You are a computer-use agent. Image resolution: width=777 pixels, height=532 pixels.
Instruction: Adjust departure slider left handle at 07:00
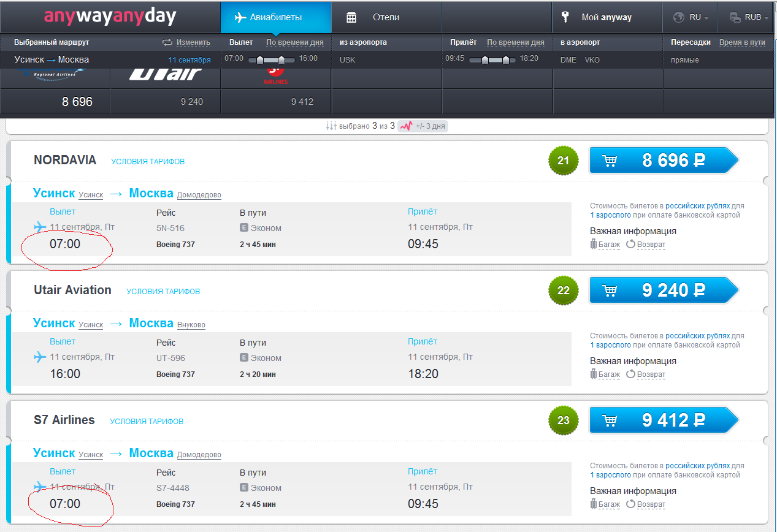click(259, 59)
